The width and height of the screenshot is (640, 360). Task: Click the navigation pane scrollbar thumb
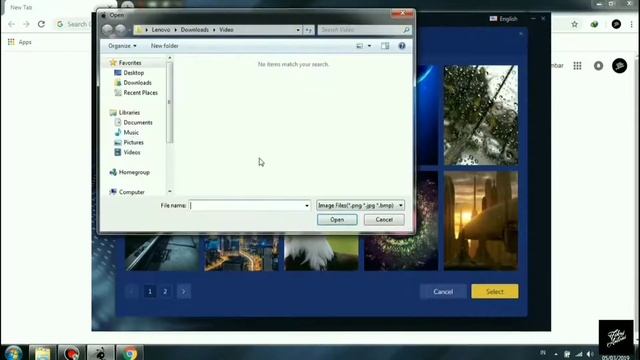tap(170, 102)
